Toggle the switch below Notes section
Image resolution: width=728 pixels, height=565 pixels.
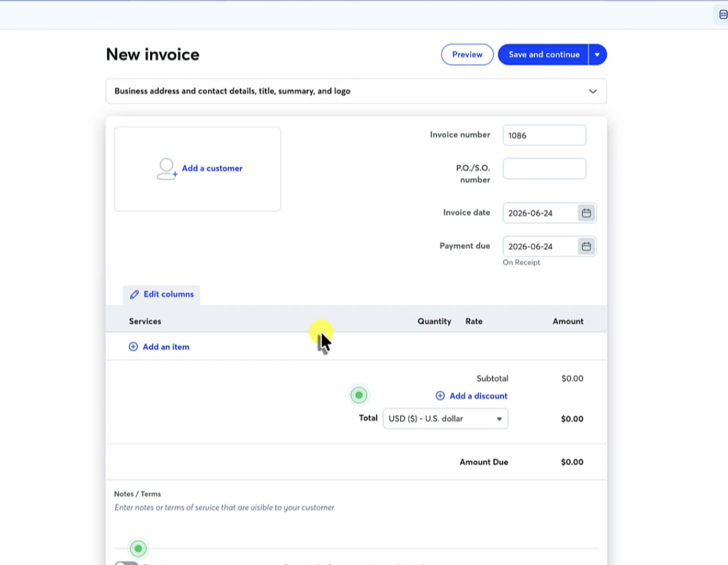tap(126, 563)
